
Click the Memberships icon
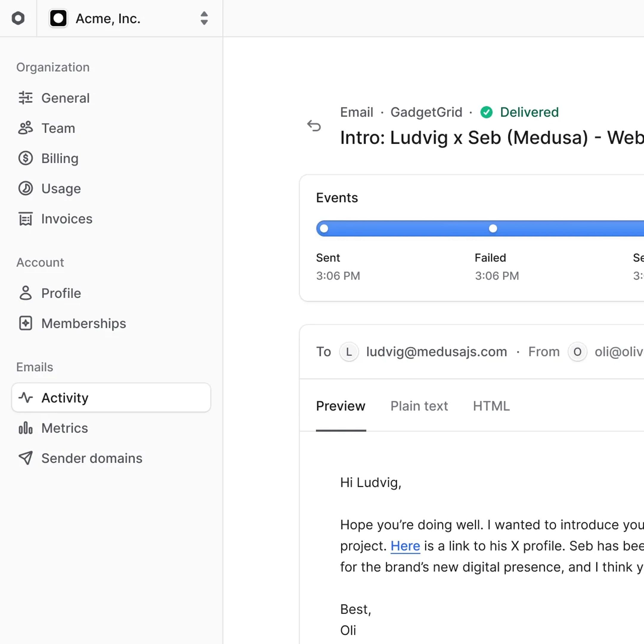pos(26,323)
